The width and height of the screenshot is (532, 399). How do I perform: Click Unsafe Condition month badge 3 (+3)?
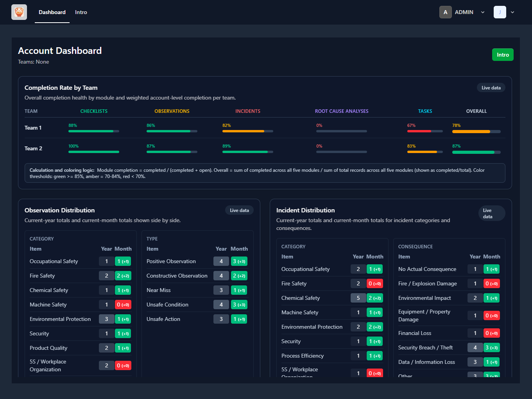point(239,305)
